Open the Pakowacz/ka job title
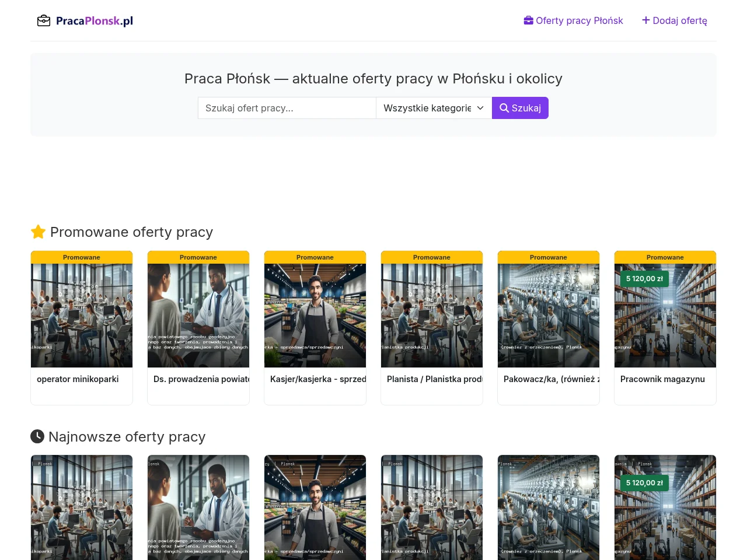 [x=551, y=379]
